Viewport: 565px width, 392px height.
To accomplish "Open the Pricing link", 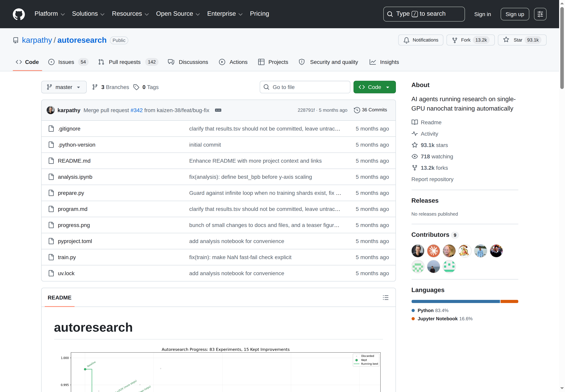I will [x=259, y=14].
